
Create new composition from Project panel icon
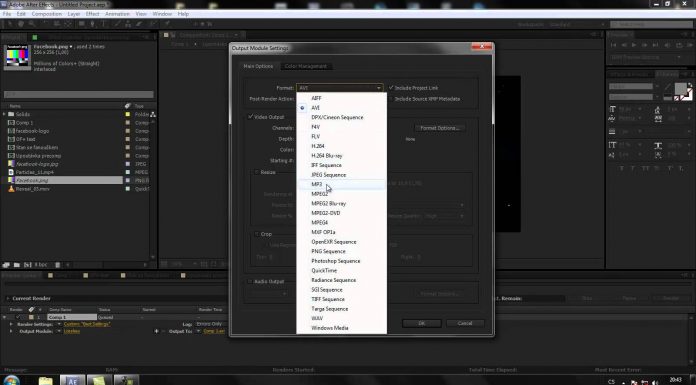pyautogui.click(x=28, y=265)
